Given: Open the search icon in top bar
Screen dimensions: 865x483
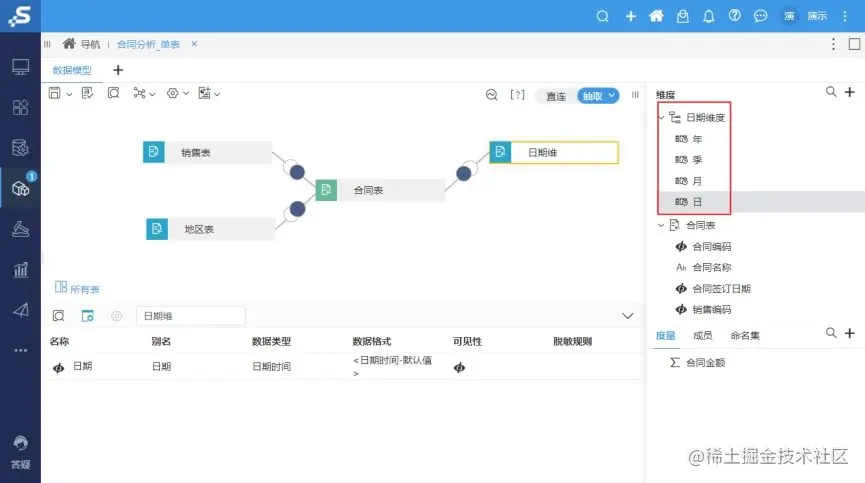Looking at the screenshot, I should point(602,16).
